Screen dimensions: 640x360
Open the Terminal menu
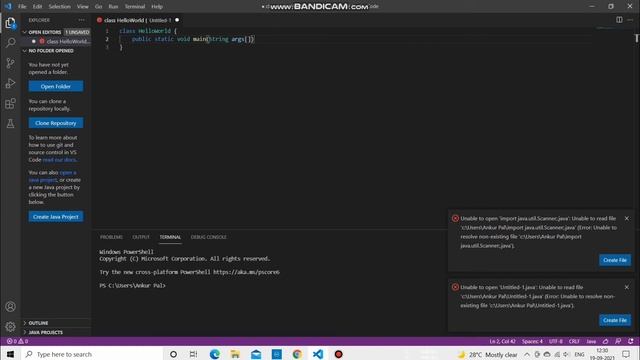135,7
